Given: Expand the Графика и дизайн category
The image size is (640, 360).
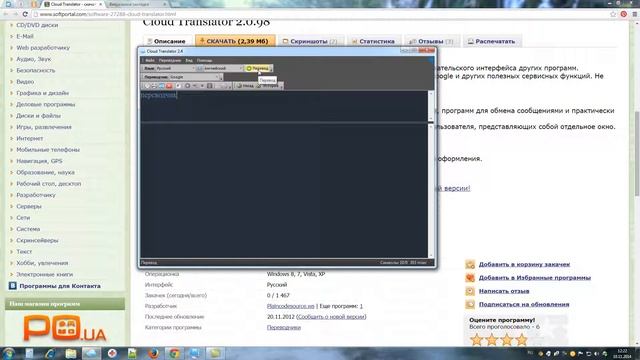Looking at the screenshot, I should coord(42,93).
